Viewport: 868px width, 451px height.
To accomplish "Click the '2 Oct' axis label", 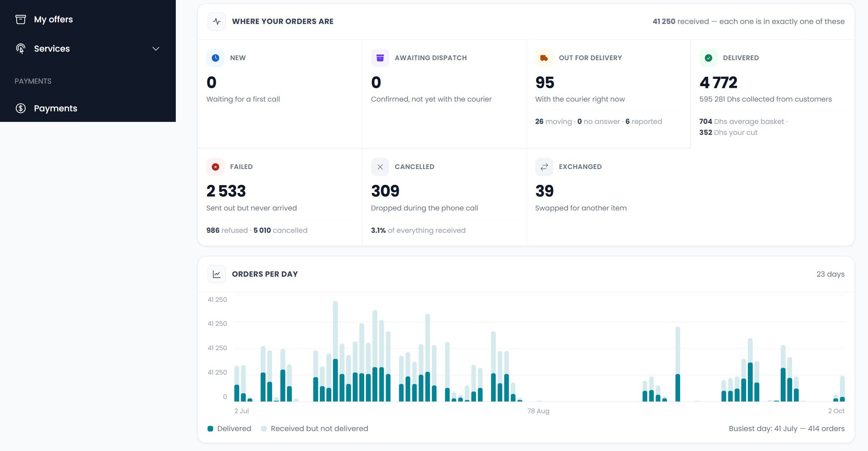I will [x=836, y=411].
